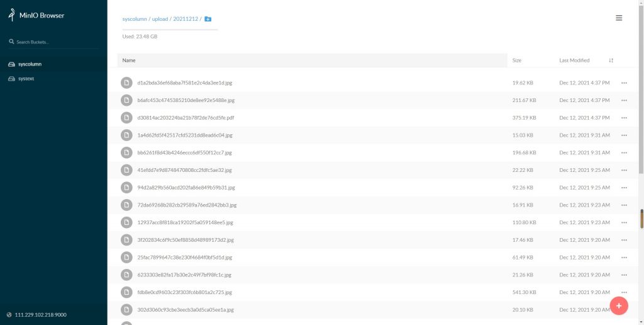
Task: Click filename d1a2bda36ef68aba7f581e2c4da3ee1d.jpg
Action: click(185, 83)
